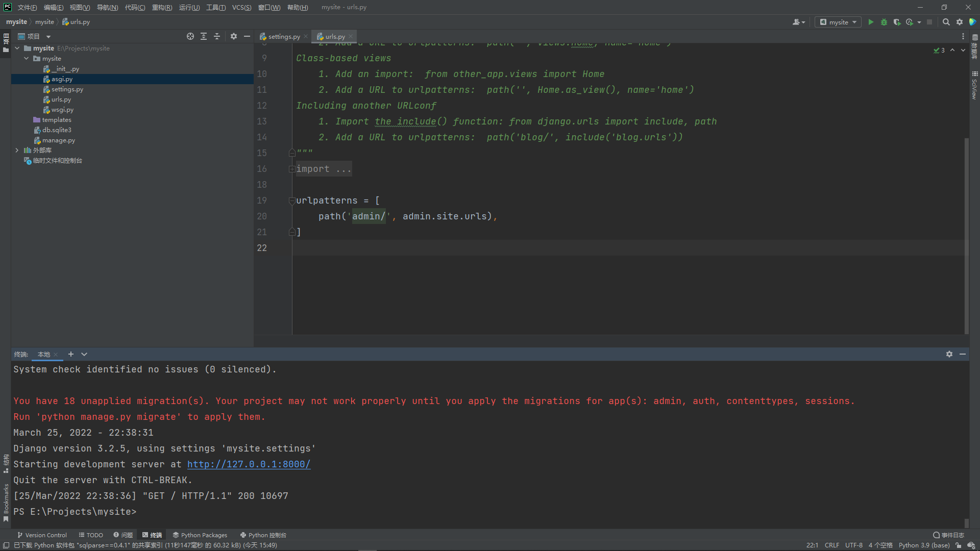Fold the urlpatterns list on line 19
980x551 pixels.
coord(292,201)
